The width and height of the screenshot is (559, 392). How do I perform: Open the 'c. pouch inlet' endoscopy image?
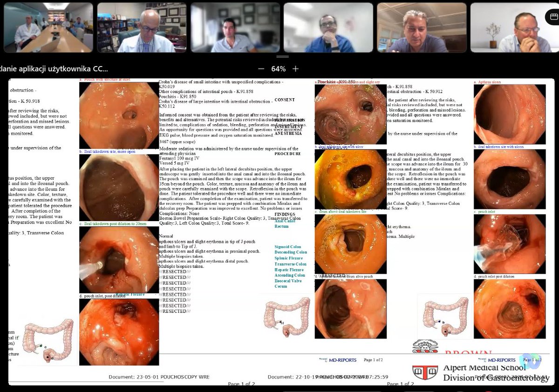(x=510, y=244)
